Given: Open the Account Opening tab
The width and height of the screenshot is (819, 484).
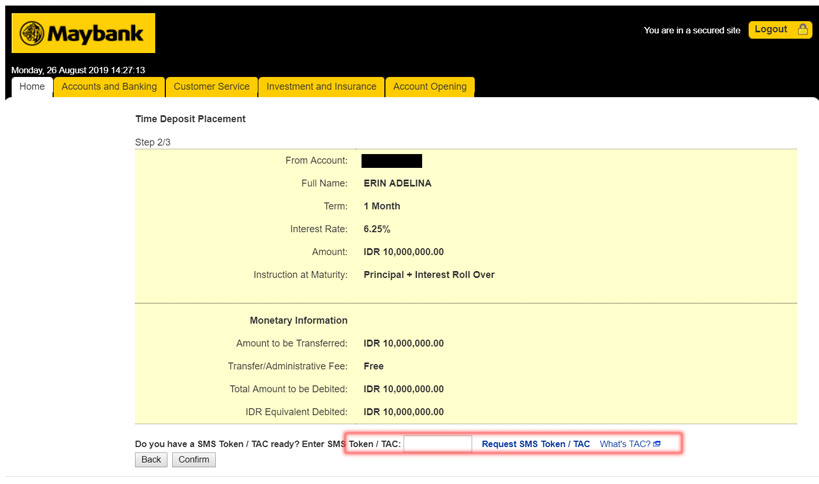Looking at the screenshot, I should (x=430, y=87).
